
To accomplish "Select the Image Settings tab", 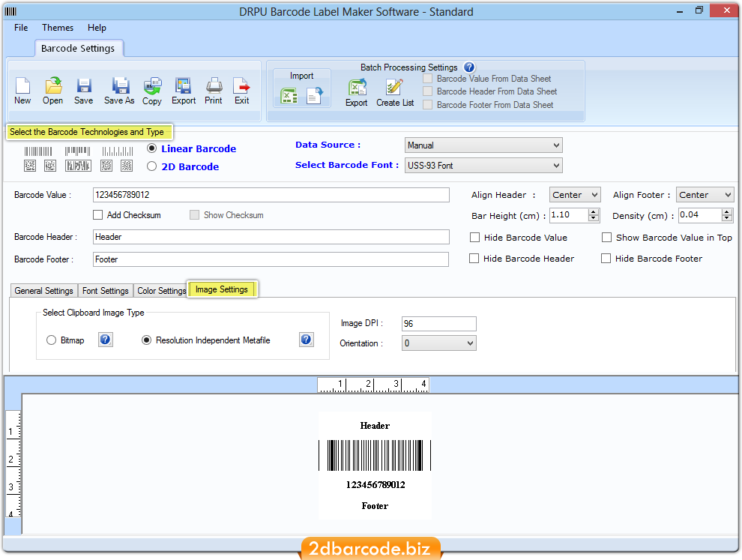I will pos(222,289).
